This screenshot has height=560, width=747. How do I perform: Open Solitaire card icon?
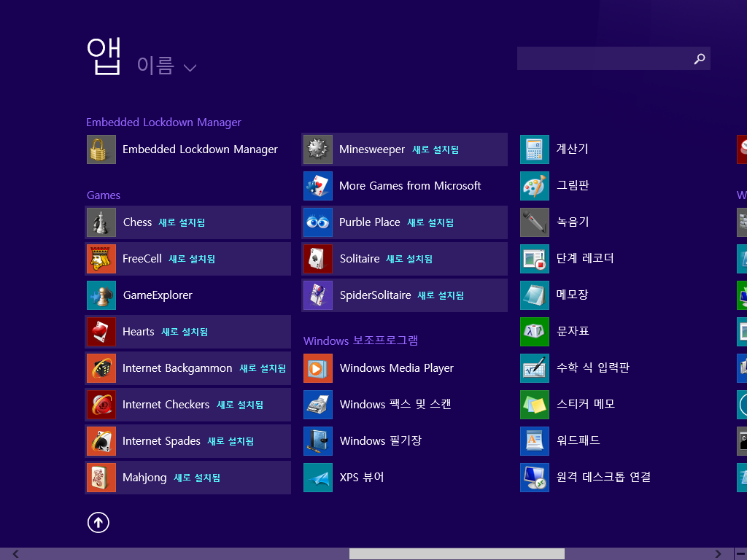coord(318,259)
